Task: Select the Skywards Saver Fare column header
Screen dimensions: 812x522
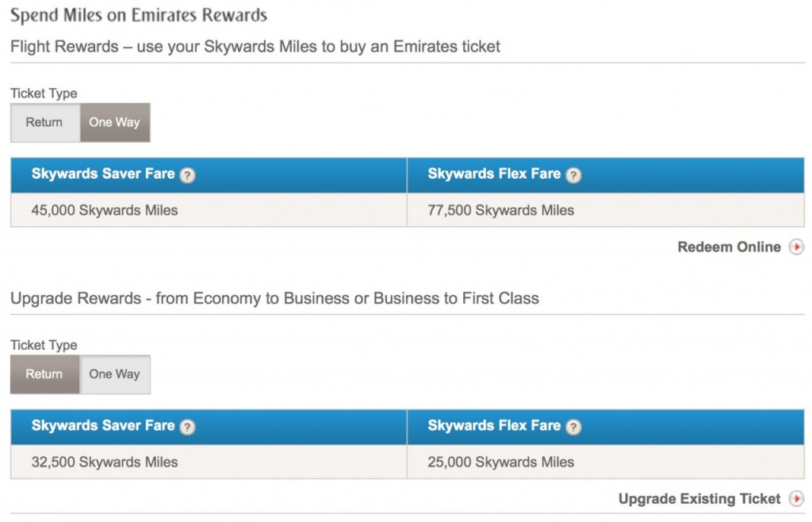Action: point(103,175)
